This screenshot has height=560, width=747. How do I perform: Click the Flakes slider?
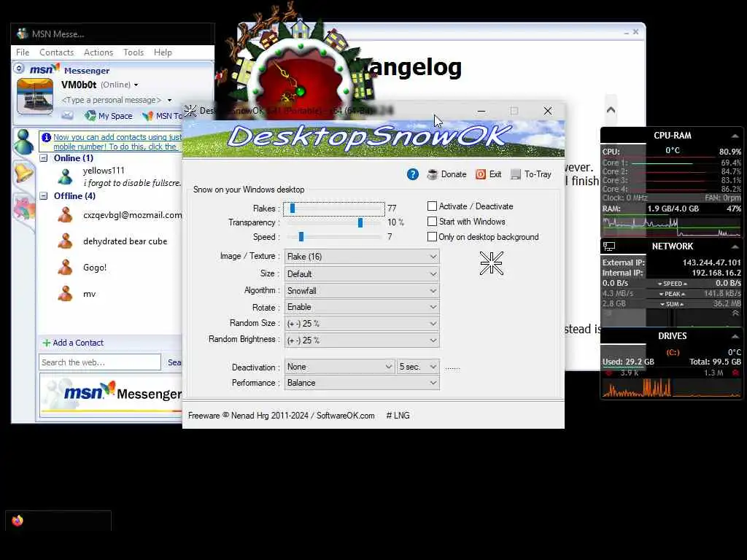(334, 209)
